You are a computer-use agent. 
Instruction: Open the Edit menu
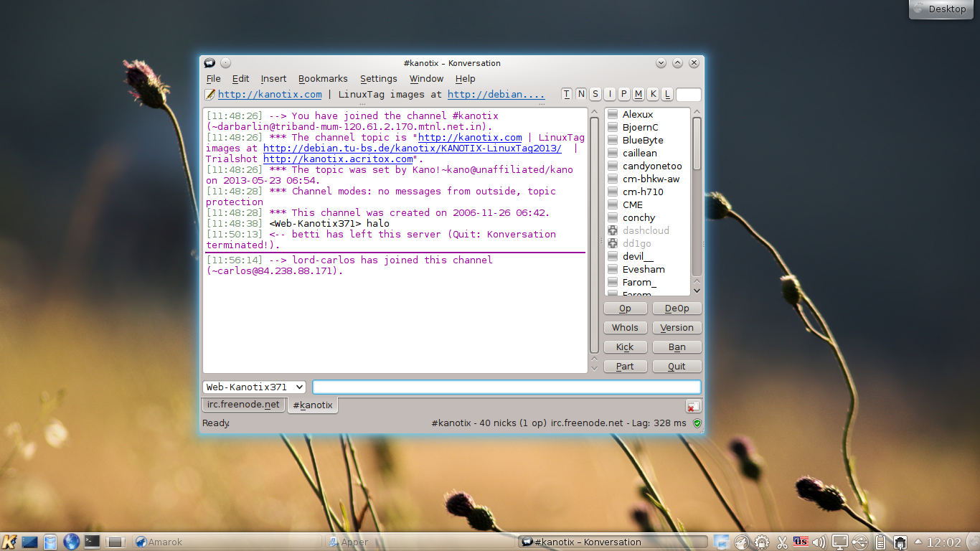(240, 79)
